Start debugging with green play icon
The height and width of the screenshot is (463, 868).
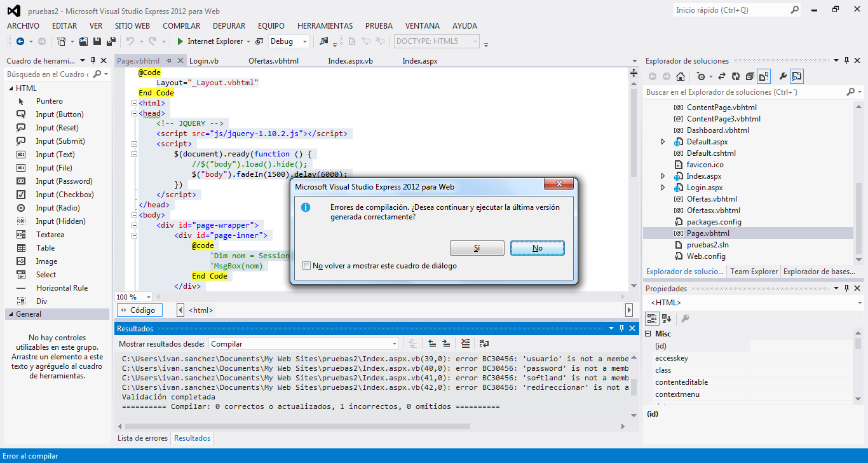(x=180, y=41)
